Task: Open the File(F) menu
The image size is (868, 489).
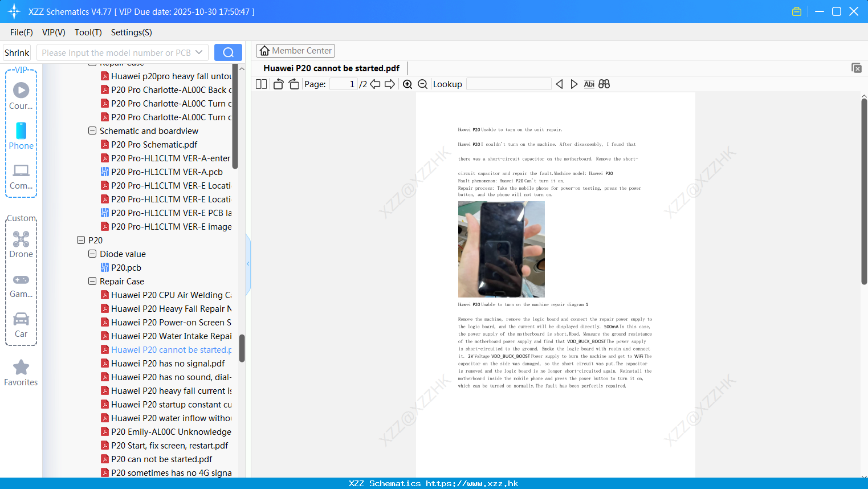Action: (x=22, y=32)
